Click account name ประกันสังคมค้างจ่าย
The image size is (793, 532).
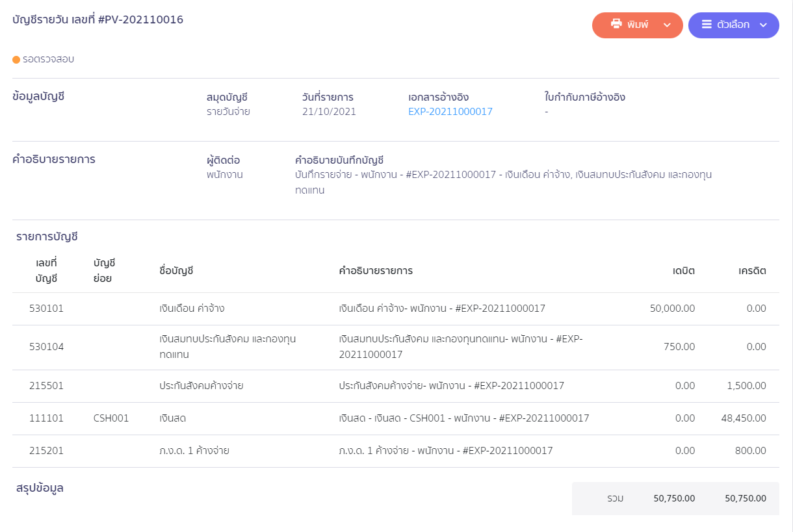(x=201, y=386)
